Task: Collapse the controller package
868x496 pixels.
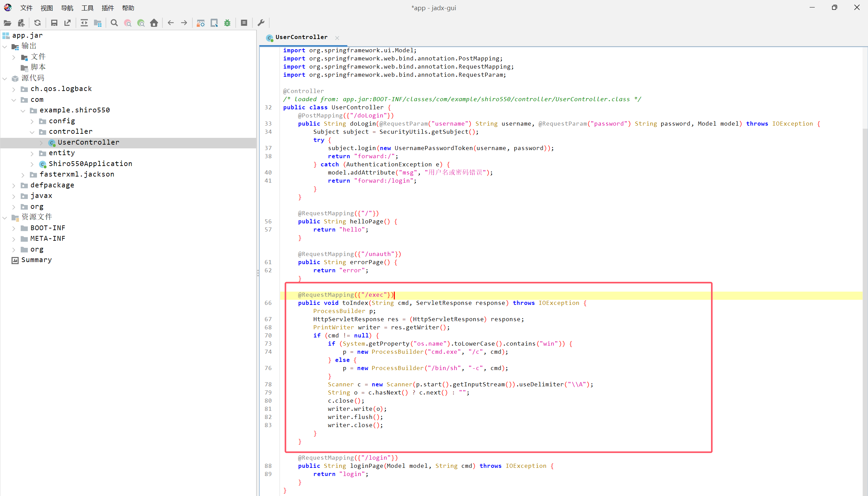Action: (x=32, y=132)
